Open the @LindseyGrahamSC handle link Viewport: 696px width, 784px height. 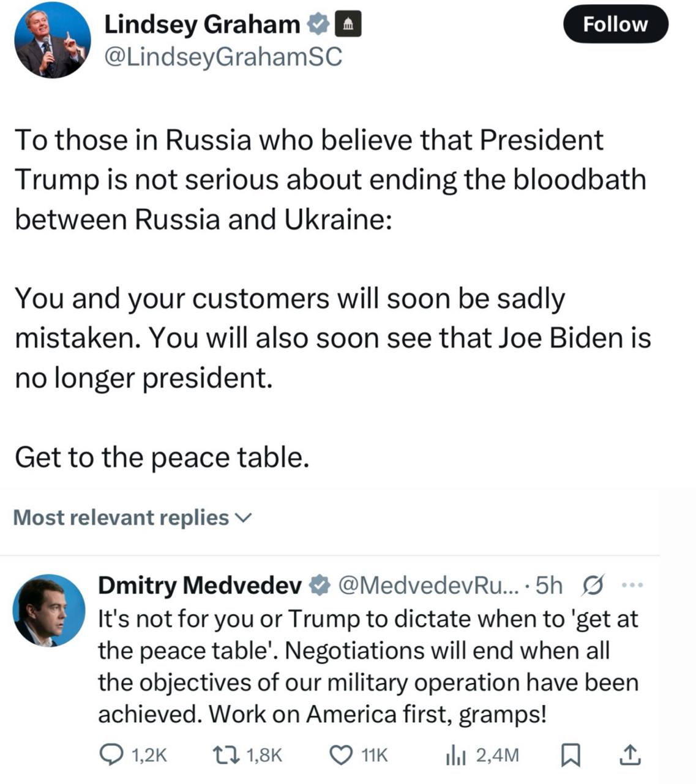point(223,57)
